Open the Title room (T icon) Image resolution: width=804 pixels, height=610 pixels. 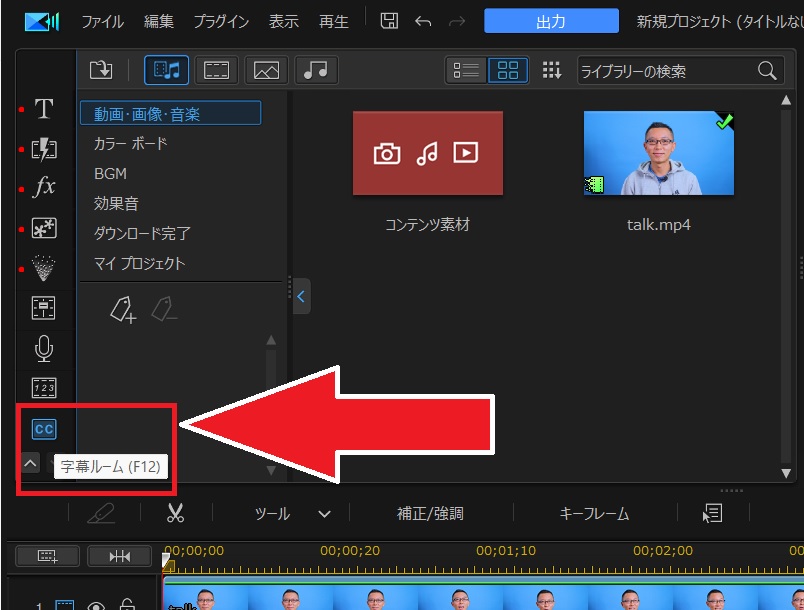44,109
